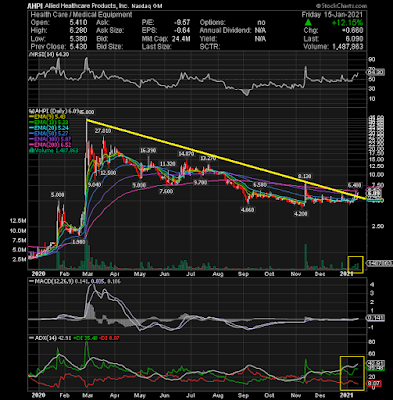Click the blue EMA(50) legend entry
Screen dimensions: 393x400
[50, 133]
